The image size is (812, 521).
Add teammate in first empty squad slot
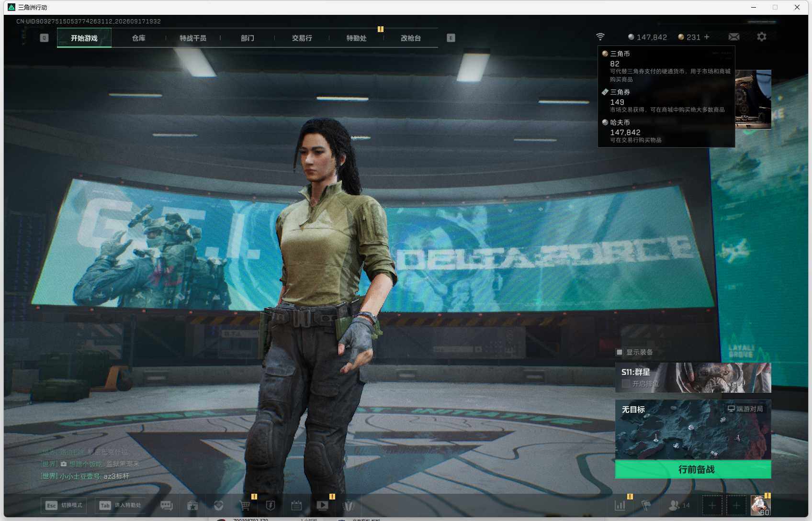[712, 505]
